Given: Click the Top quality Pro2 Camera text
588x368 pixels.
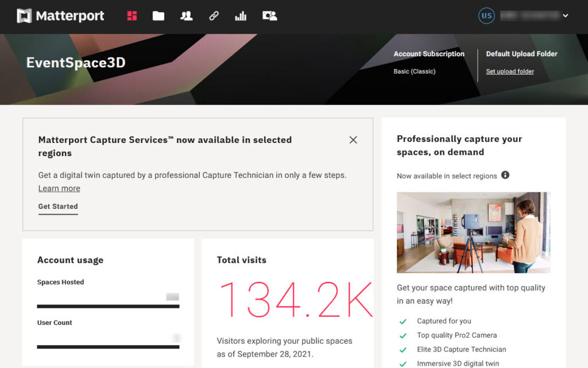Looking at the screenshot, I should (x=457, y=335).
